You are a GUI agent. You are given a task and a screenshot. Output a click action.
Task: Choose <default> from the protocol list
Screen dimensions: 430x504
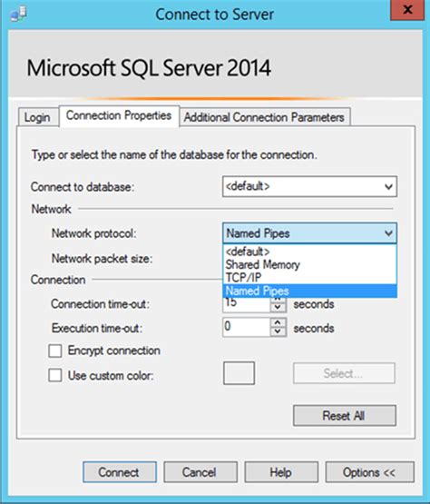click(x=309, y=252)
